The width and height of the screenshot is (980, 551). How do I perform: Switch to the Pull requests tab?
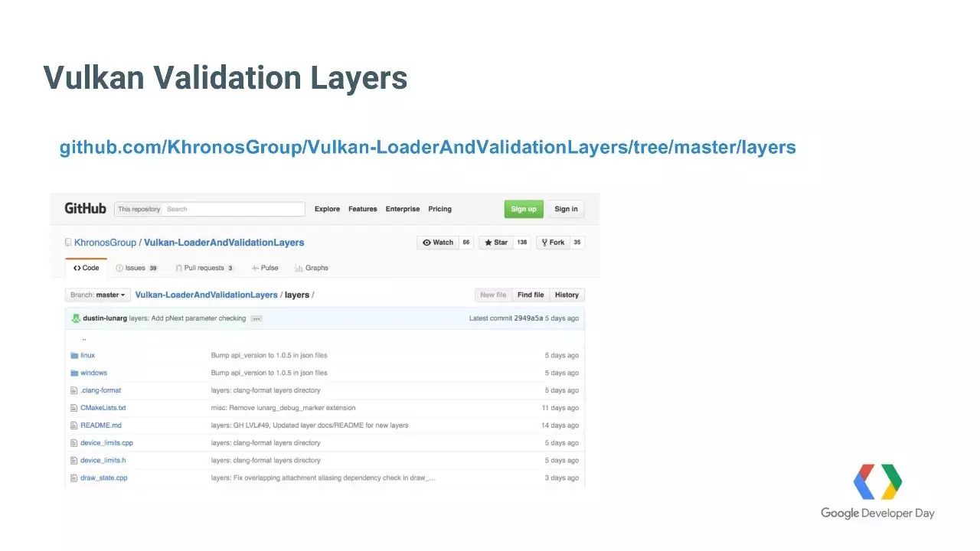pyautogui.click(x=204, y=268)
